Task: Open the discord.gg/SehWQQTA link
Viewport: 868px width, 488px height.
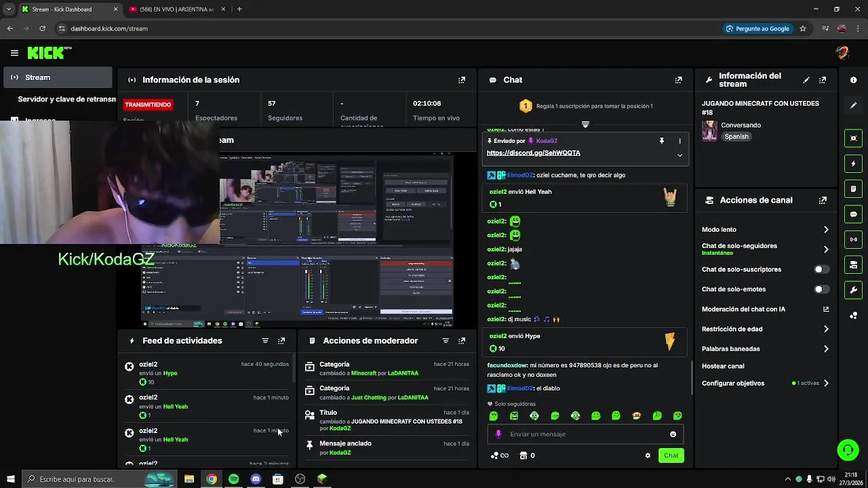Action: tap(533, 153)
